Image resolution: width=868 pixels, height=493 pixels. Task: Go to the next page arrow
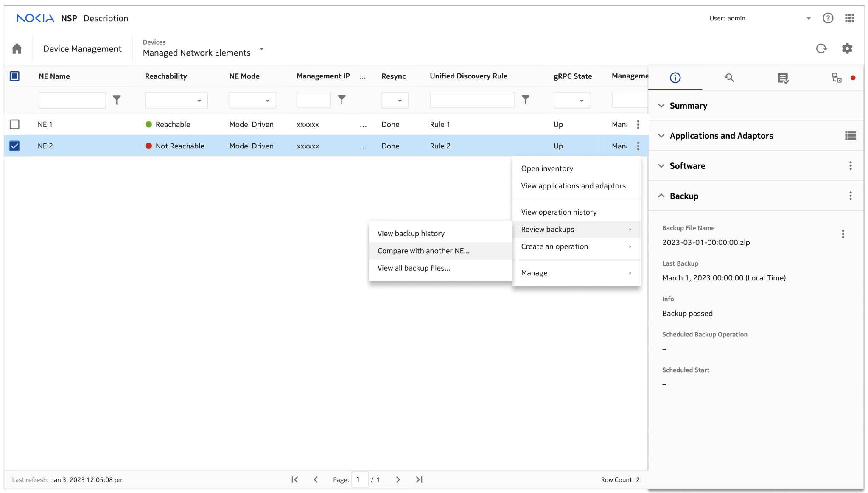pyautogui.click(x=398, y=479)
